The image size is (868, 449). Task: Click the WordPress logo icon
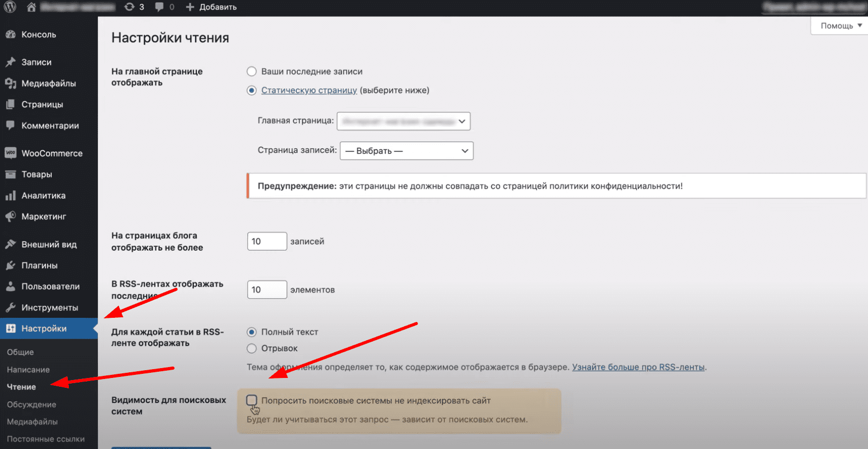coord(10,7)
